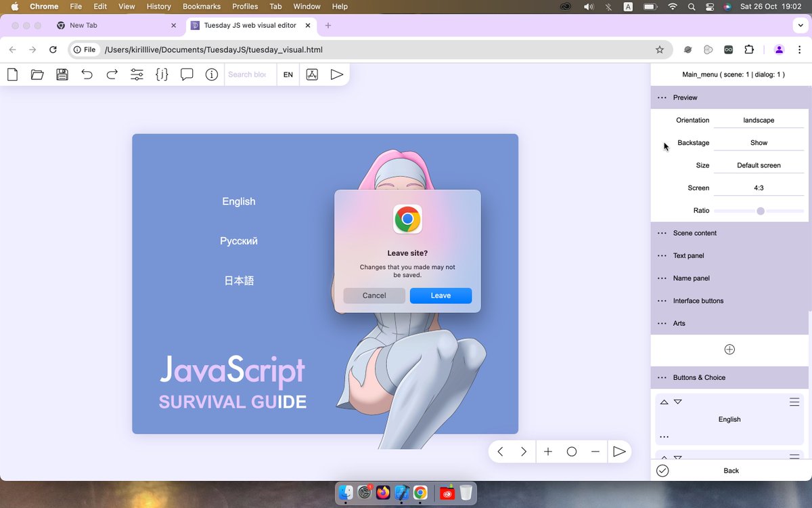
Task: Toggle the Orientation value landscape
Action: tap(759, 120)
